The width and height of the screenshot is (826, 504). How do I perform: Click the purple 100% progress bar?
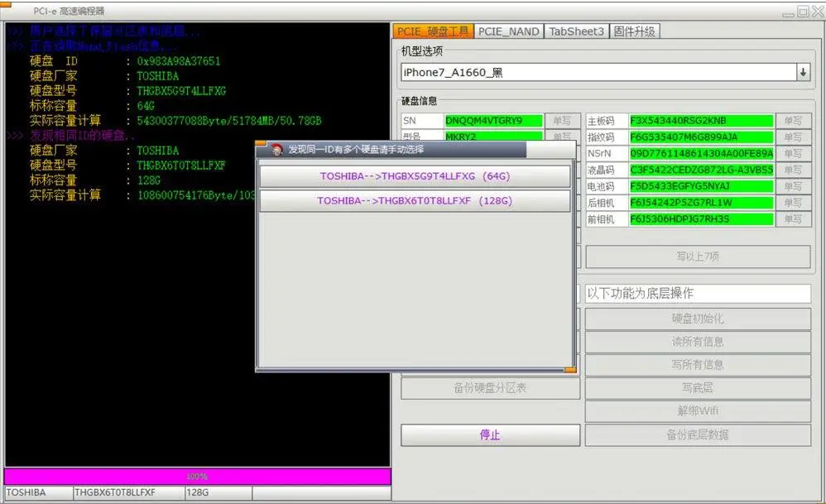[197, 476]
